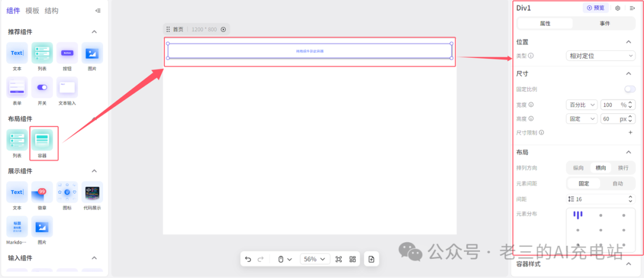The image size is (644, 278).
Task: Open the 类型 相对定位 dropdown
Action: (x=600, y=55)
